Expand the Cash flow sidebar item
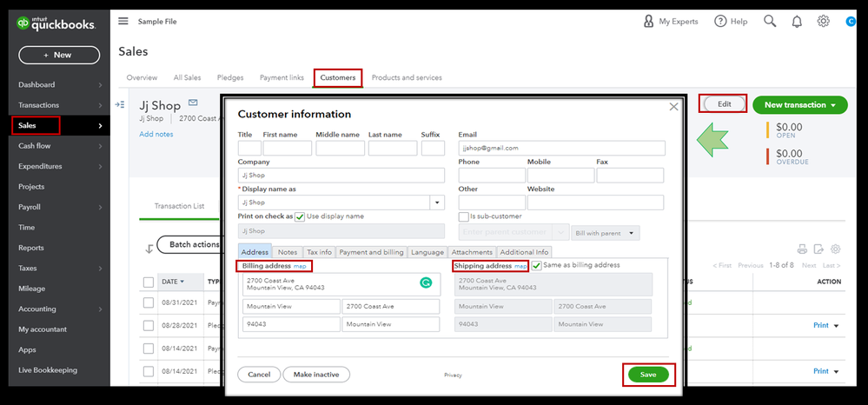 60,146
